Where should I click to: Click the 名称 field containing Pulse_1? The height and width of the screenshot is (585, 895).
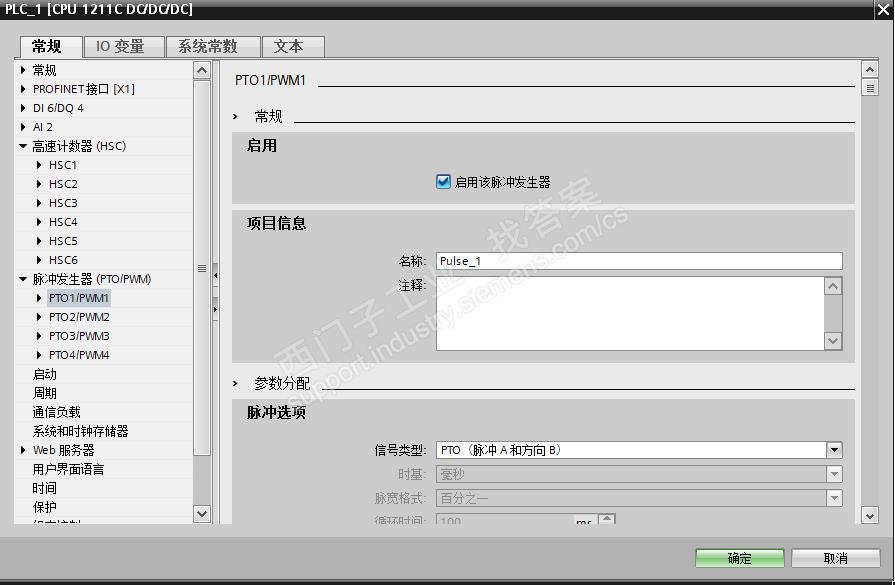pyautogui.click(x=639, y=261)
